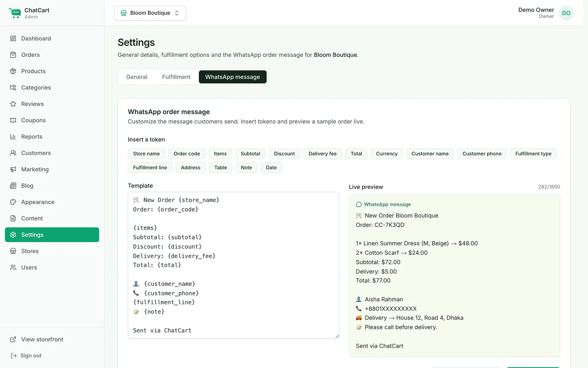Click the DO user avatar

pyautogui.click(x=566, y=13)
